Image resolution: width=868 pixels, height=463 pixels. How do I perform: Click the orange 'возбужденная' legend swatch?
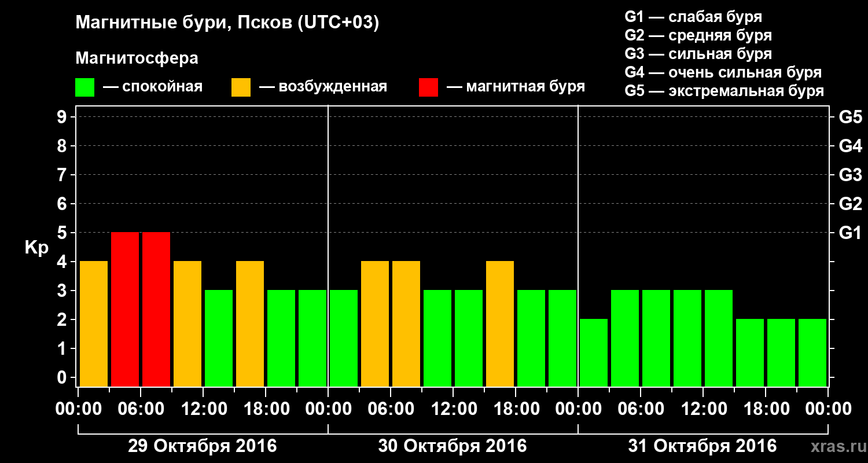[241, 87]
